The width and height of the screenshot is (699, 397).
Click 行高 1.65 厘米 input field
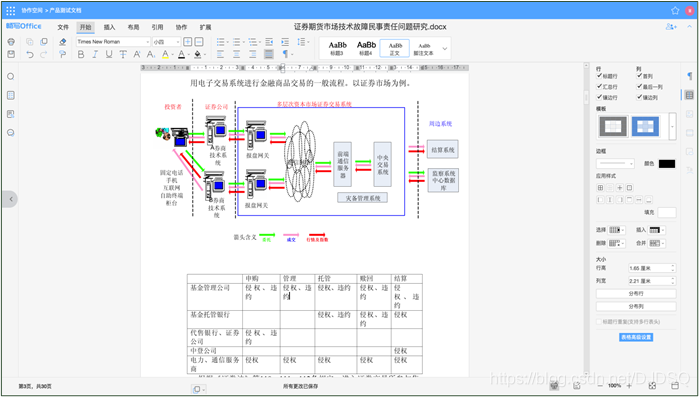tap(652, 268)
